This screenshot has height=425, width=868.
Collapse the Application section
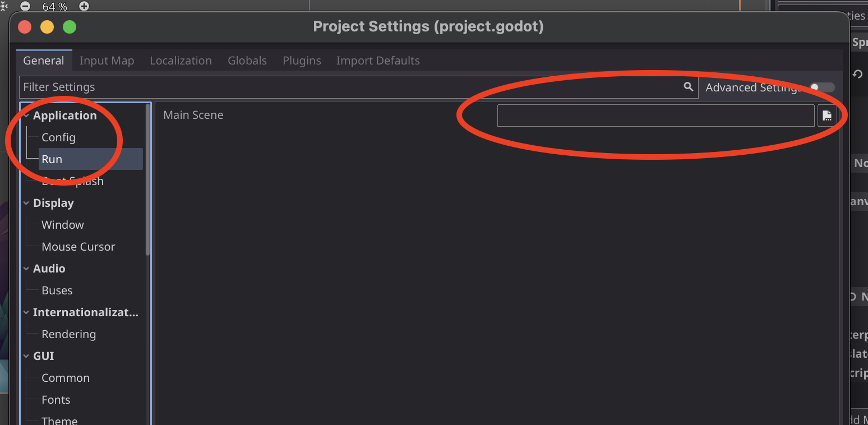[26, 115]
